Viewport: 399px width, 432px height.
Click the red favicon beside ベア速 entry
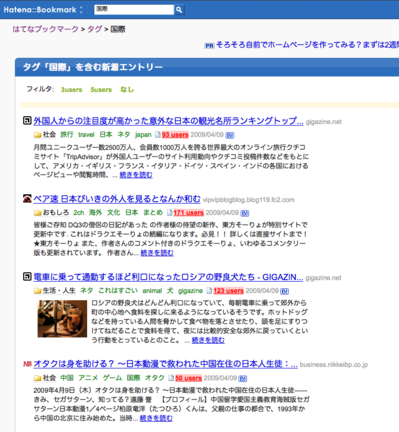click(27, 199)
